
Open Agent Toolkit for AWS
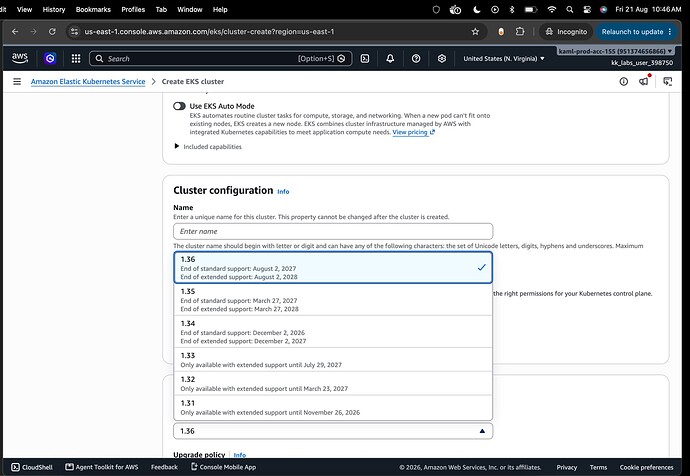pos(102,467)
